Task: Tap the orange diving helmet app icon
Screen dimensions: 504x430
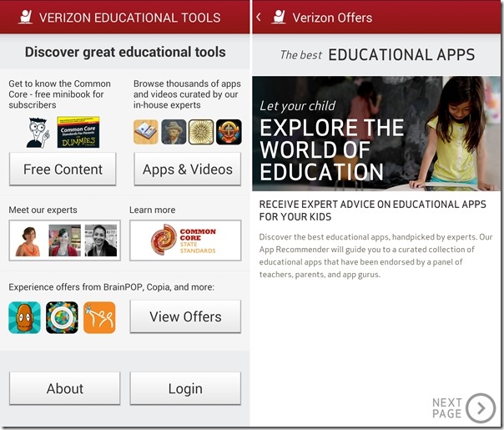Action: 229,132
